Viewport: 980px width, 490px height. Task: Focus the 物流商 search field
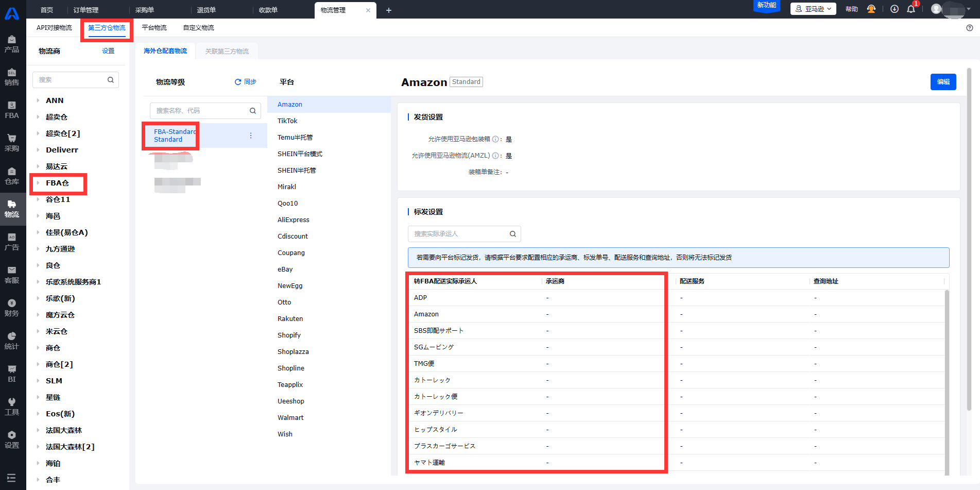[x=76, y=80]
